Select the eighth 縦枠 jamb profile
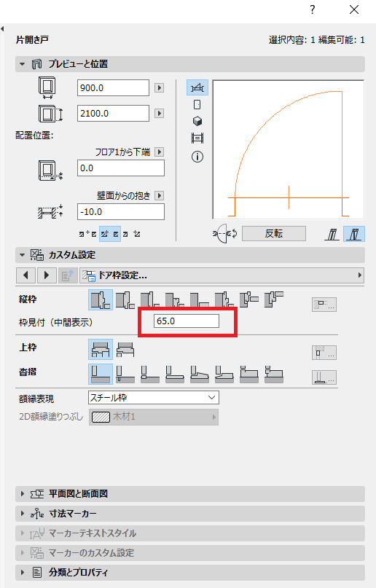 coord(274,299)
